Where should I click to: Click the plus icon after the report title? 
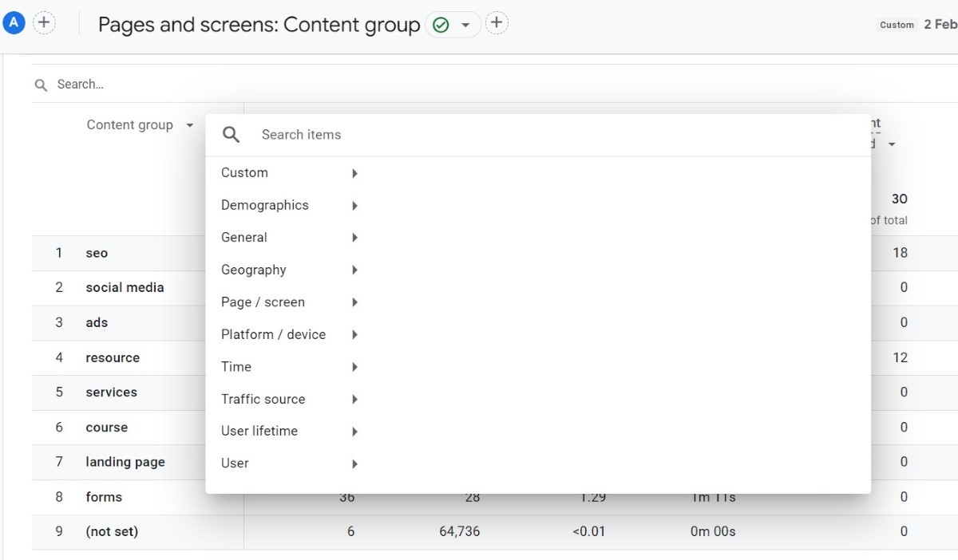[x=497, y=23]
